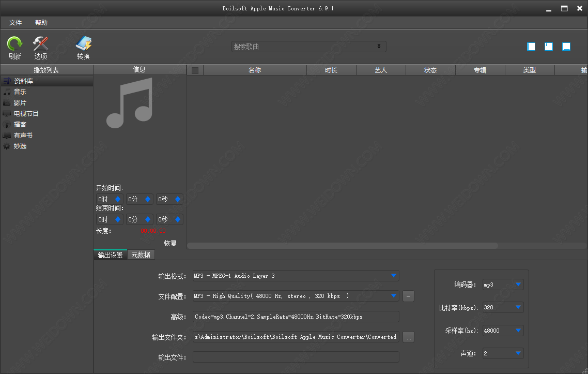
Task: Expand the 文件配置 profile dropdown
Action: click(393, 296)
